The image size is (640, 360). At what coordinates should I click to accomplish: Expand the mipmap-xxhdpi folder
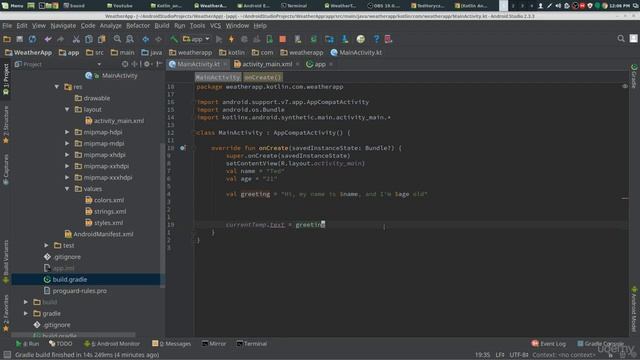coord(67,166)
